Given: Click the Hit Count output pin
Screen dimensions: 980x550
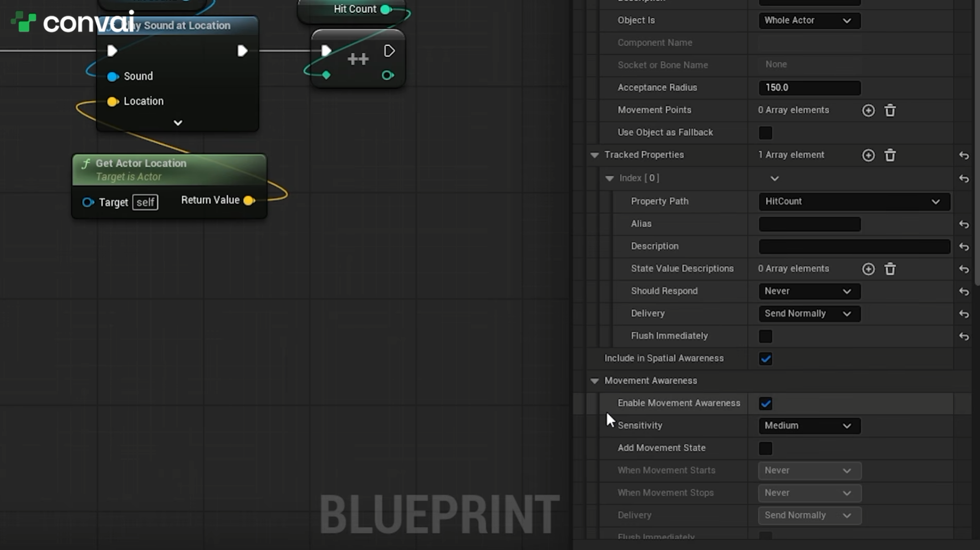Looking at the screenshot, I should pos(386,9).
